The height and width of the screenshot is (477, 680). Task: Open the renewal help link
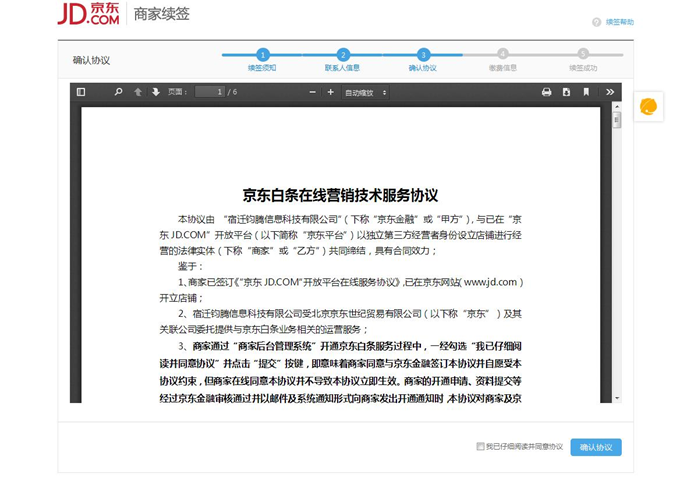[620, 22]
